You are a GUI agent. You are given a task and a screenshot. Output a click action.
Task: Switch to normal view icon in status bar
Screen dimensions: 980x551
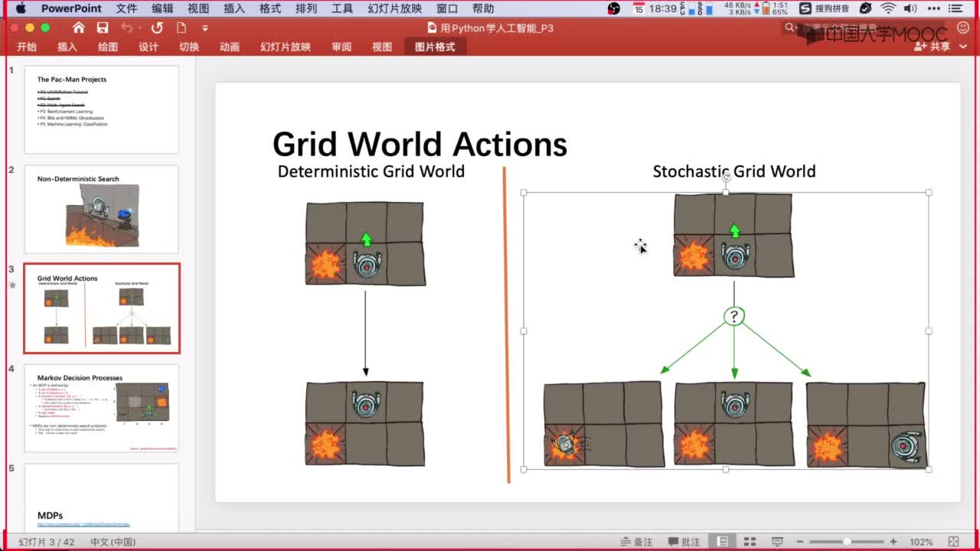pyautogui.click(x=722, y=542)
